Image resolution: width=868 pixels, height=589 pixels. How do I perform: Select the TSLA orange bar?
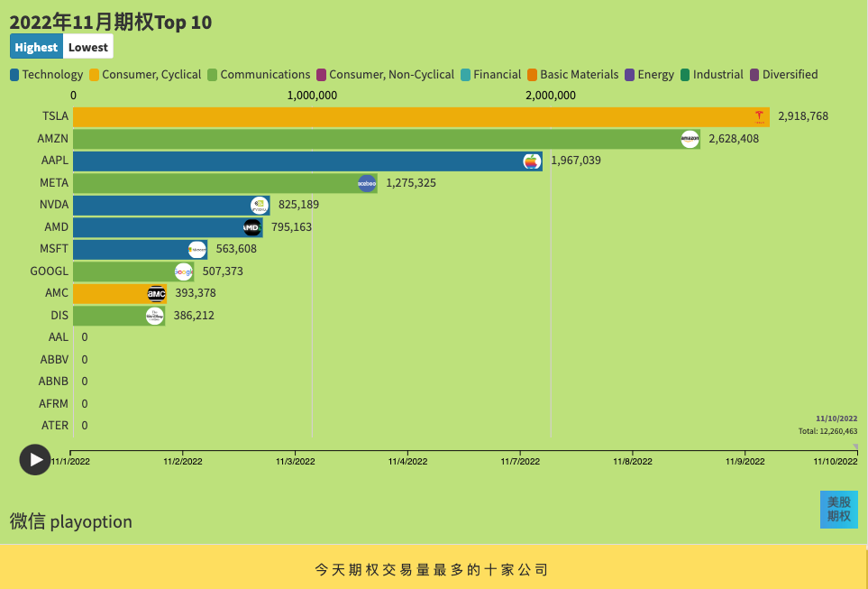[421, 117]
